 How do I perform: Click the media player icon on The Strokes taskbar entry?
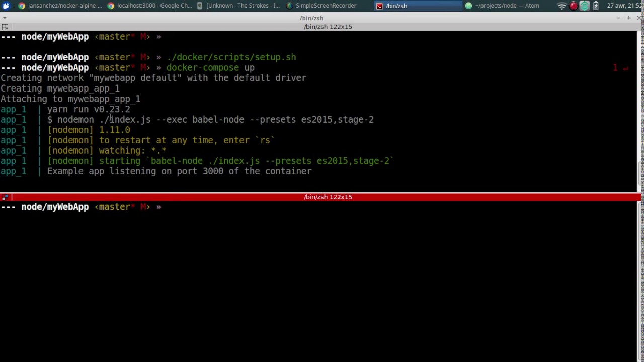click(200, 6)
